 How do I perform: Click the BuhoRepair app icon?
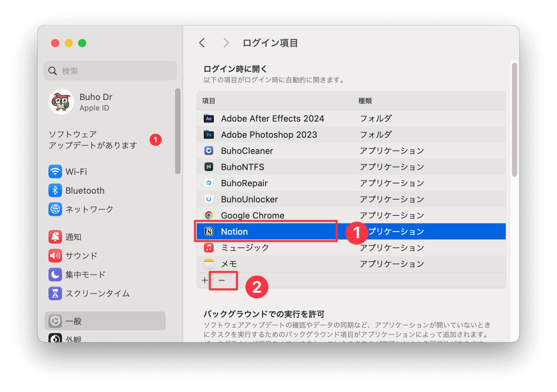(x=209, y=183)
